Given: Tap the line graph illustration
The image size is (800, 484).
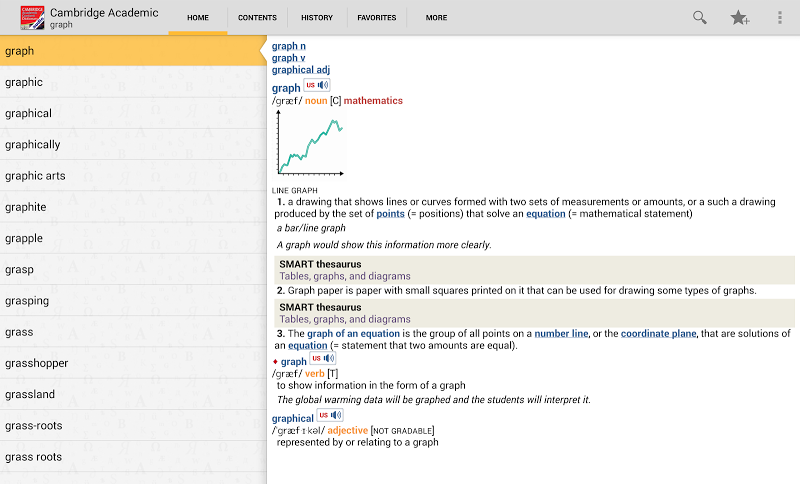Looking at the screenshot, I should (x=310, y=143).
